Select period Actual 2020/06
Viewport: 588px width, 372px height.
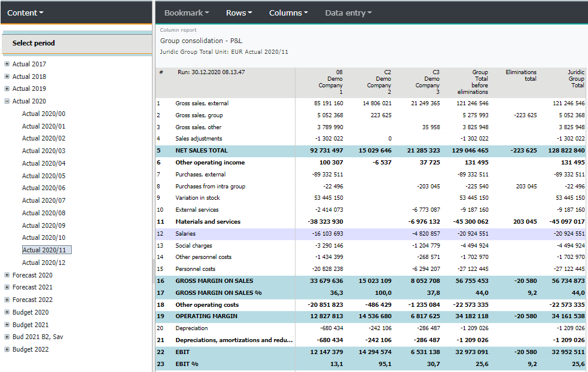[x=44, y=188]
